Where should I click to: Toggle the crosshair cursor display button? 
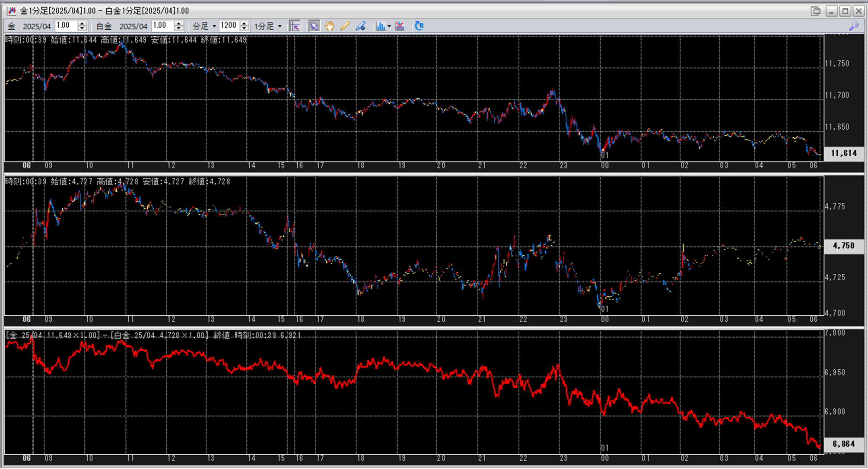click(x=295, y=26)
